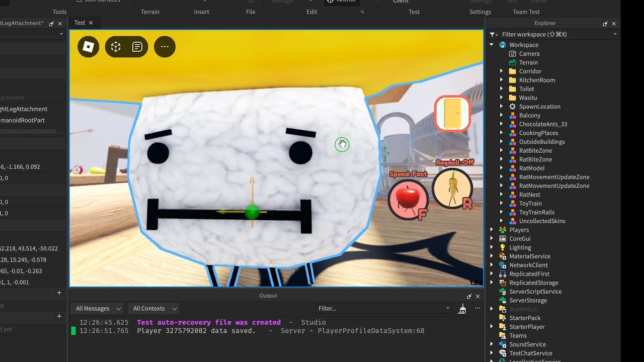This screenshot has width=644, height=362.
Task: Click the cube capture icon in viewport
Action: coord(116,47)
